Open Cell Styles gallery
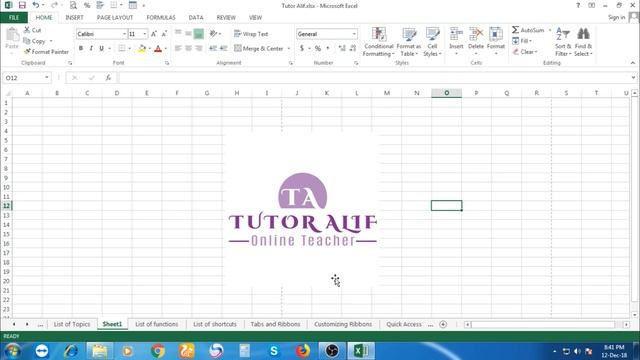 (432, 42)
